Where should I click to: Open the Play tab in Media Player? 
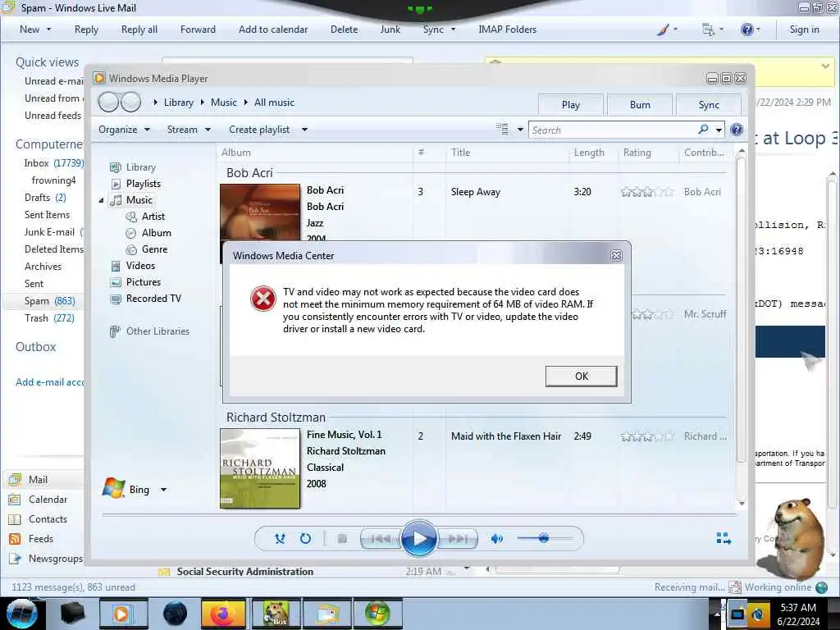point(571,105)
